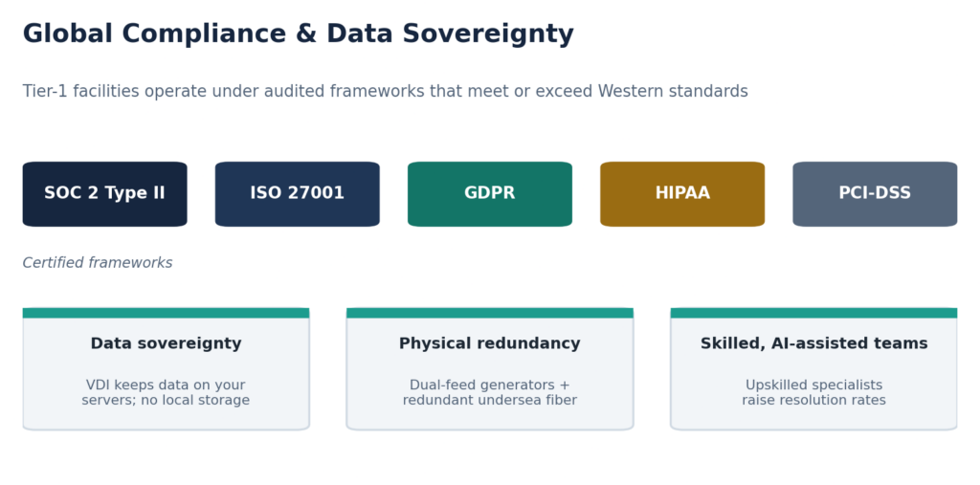Click the PCI-DSS badge
This screenshot has width=980, height=485.
point(875,194)
